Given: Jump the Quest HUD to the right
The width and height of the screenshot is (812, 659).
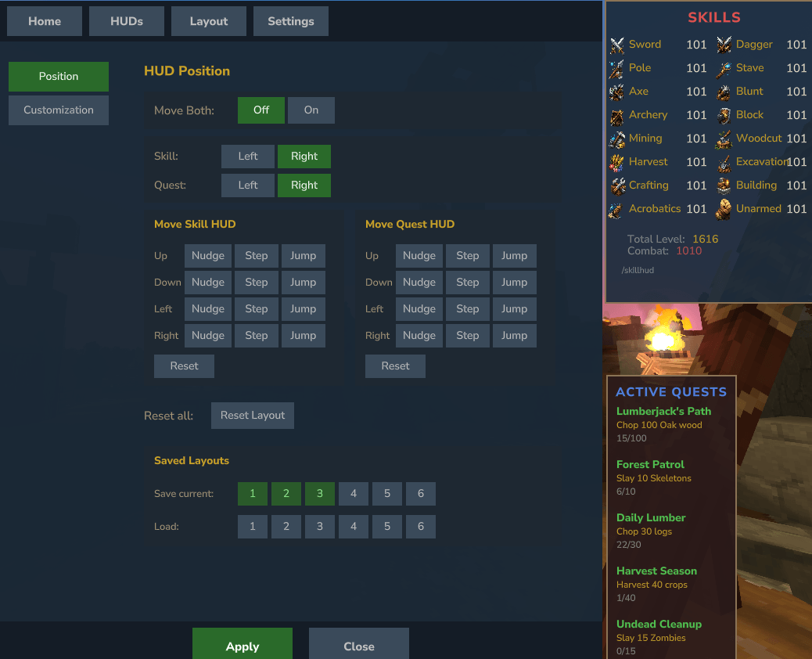Looking at the screenshot, I should coord(514,336).
